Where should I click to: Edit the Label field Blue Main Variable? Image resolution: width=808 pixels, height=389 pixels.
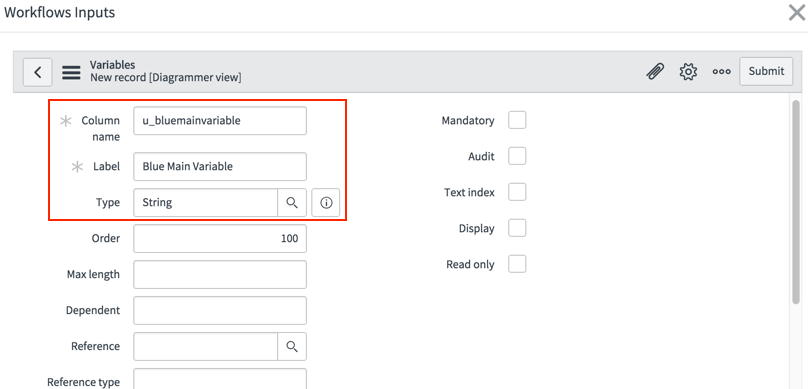(x=220, y=166)
